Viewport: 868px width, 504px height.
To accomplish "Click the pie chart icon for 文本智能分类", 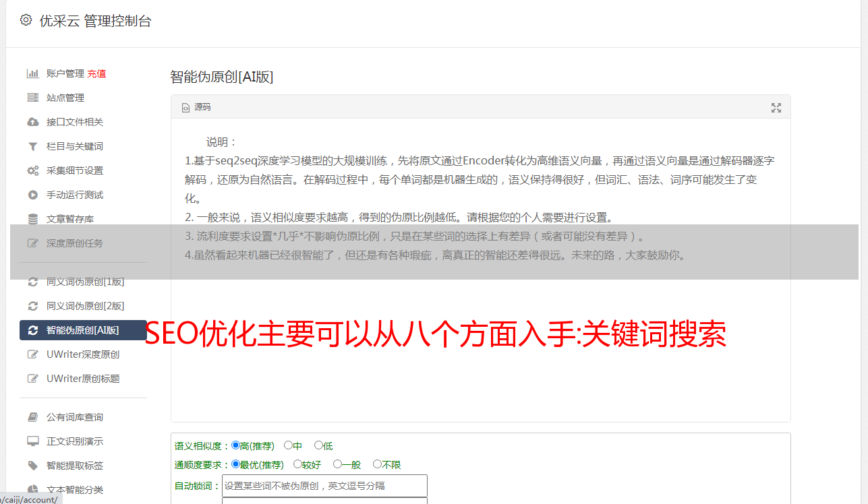I will (x=32, y=490).
